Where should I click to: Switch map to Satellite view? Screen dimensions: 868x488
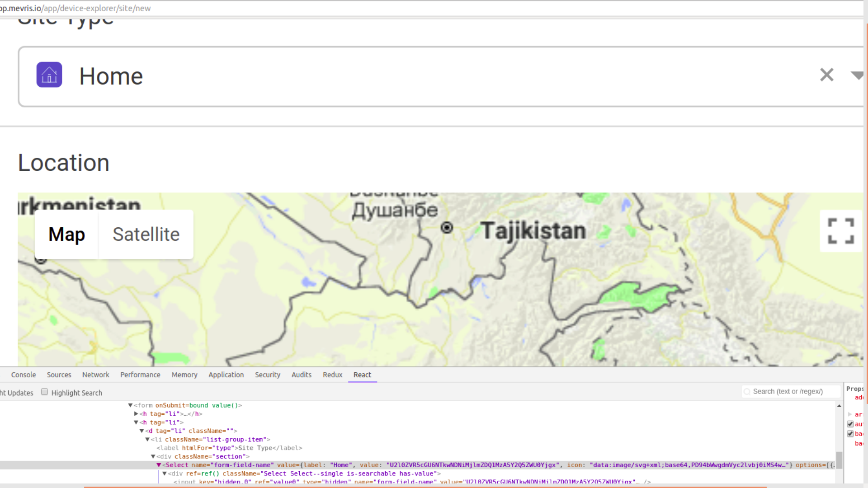tap(146, 234)
